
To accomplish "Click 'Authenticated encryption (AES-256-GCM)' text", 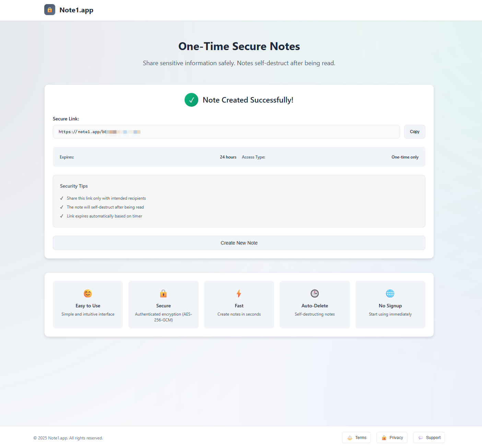I will pyautogui.click(x=163, y=317).
